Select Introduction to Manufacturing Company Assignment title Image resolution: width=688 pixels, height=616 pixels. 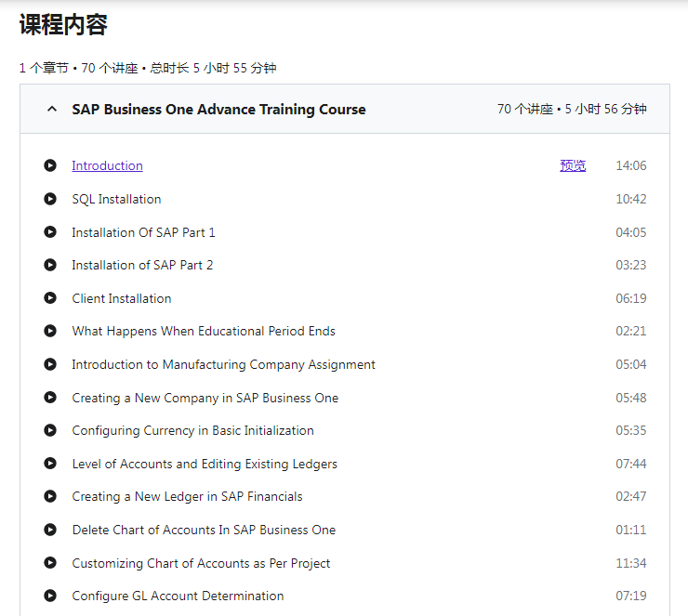(223, 364)
